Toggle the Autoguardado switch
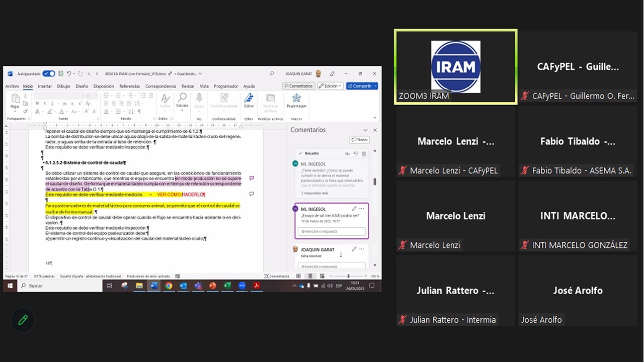 pyautogui.click(x=49, y=73)
